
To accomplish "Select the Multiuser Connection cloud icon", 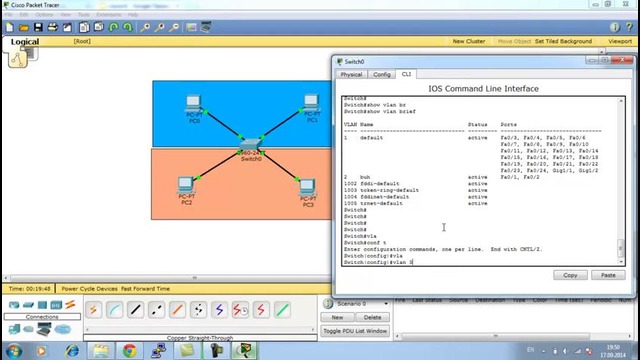I will pyautogui.click(x=62, y=329).
